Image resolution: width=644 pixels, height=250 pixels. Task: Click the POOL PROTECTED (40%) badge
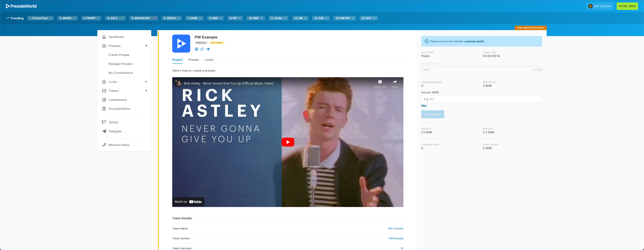pos(530,28)
